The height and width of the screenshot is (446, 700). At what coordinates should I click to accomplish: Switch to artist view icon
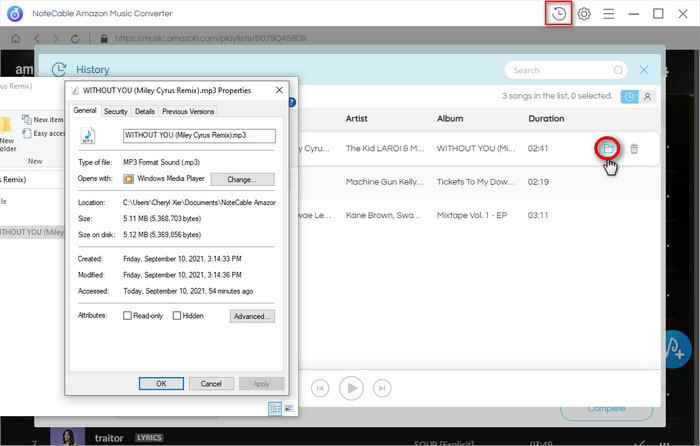(647, 97)
